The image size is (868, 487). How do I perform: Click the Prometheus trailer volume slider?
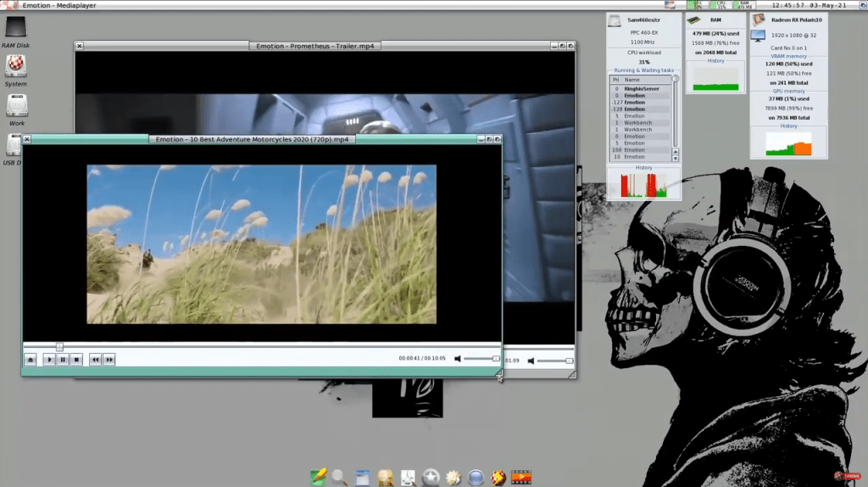555,361
